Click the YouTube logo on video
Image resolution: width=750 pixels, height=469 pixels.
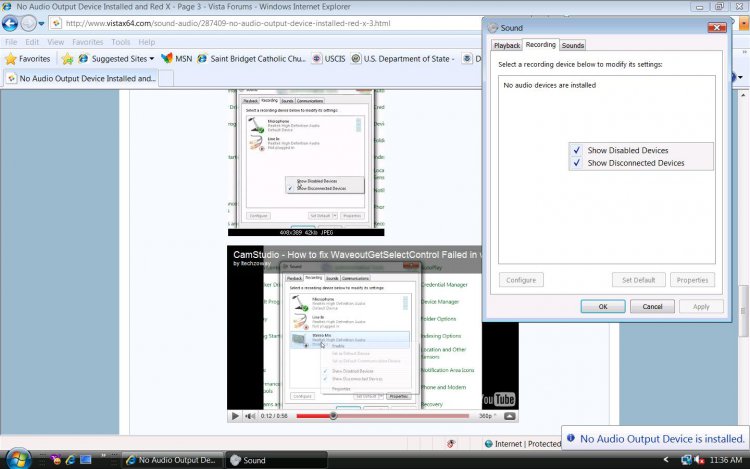(498, 399)
